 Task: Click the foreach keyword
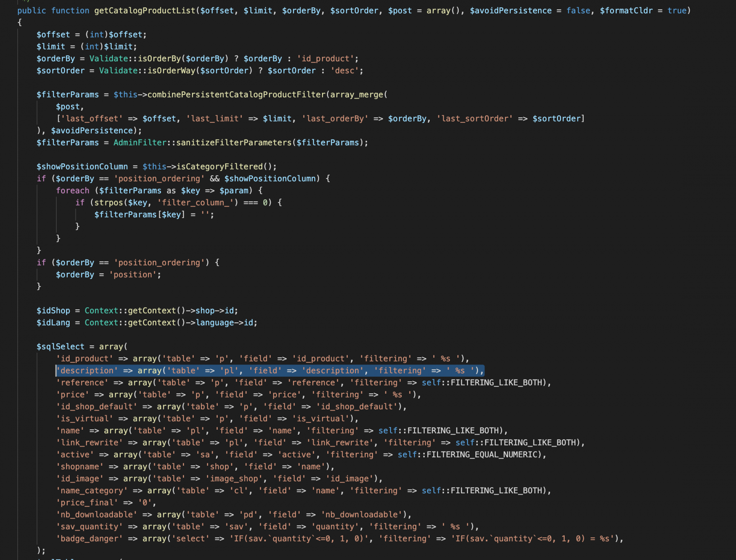[x=72, y=190]
